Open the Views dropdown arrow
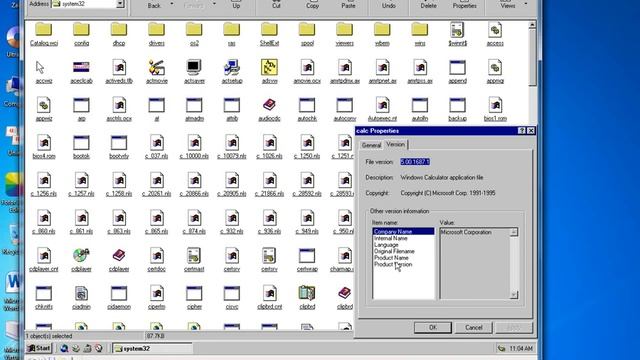This screenshot has height=360, width=640. (526, 4)
